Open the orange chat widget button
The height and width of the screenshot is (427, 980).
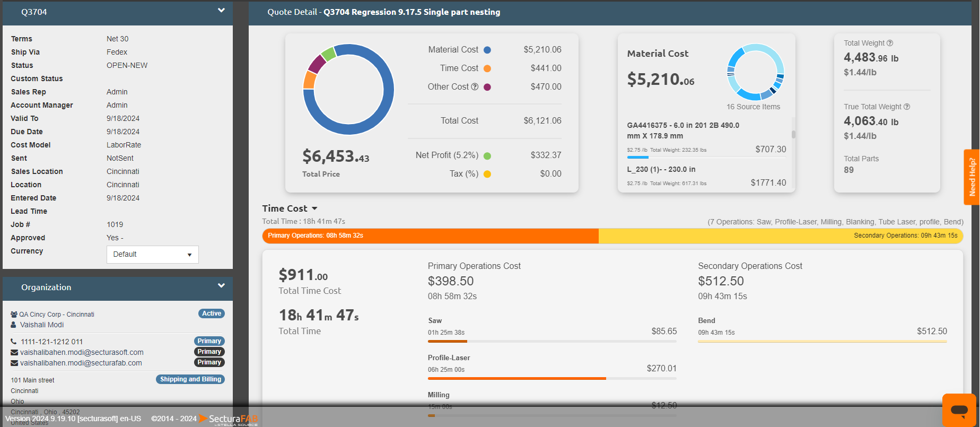click(x=959, y=409)
